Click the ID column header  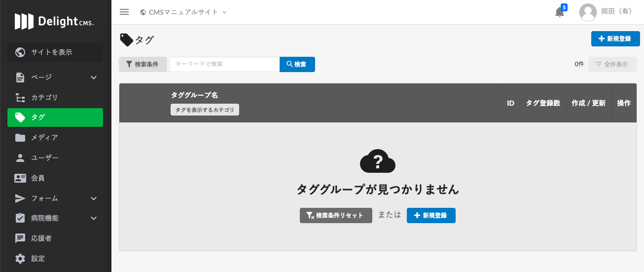click(x=511, y=103)
